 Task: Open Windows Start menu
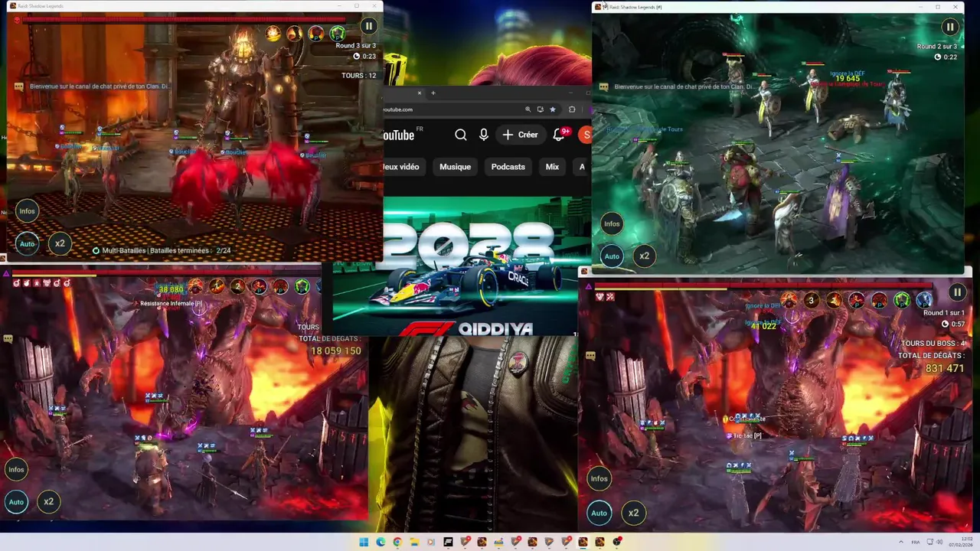pyautogui.click(x=364, y=542)
